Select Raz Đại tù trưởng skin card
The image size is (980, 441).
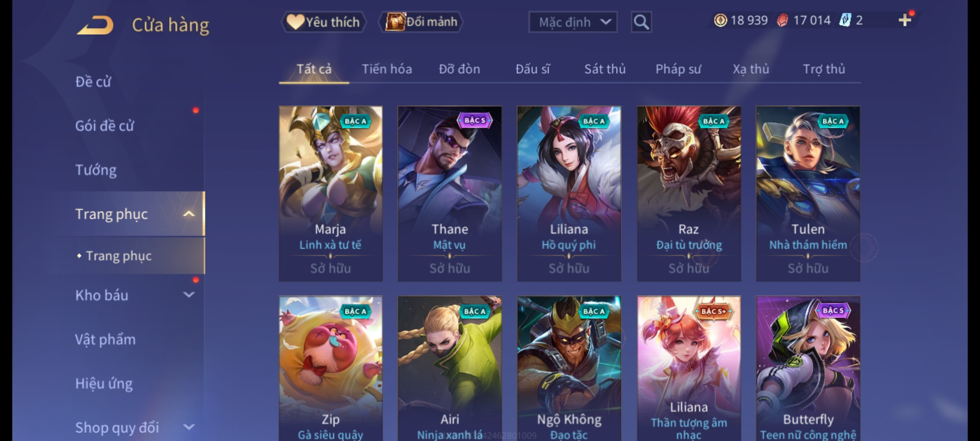pyautogui.click(x=689, y=194)
